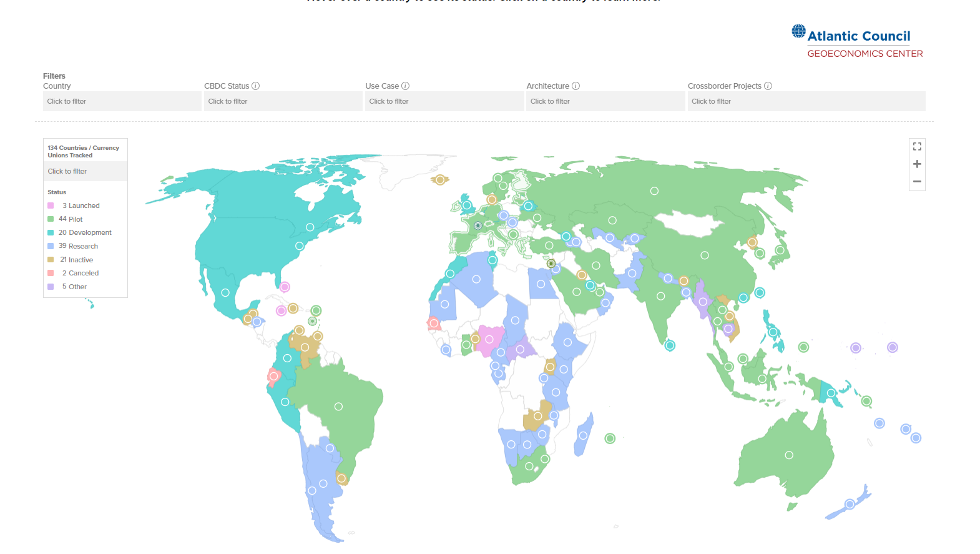
Task: Expand the Crossborder Projects filter dropdown
Action: [x=806, y=101]
